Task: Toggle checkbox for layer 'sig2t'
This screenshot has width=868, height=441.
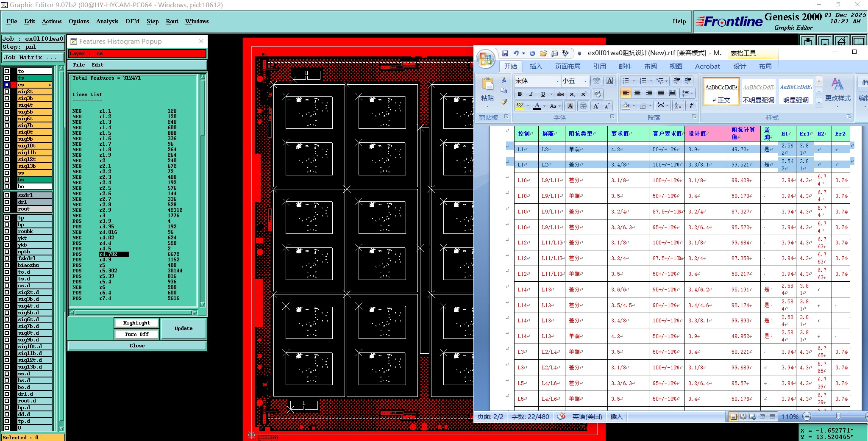Action: [7, 92]
